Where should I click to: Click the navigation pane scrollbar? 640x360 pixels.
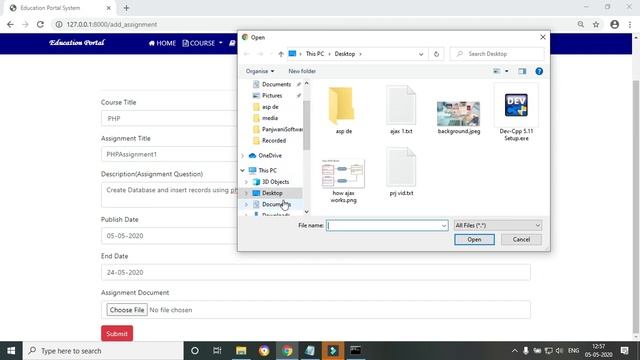(307, 125)
